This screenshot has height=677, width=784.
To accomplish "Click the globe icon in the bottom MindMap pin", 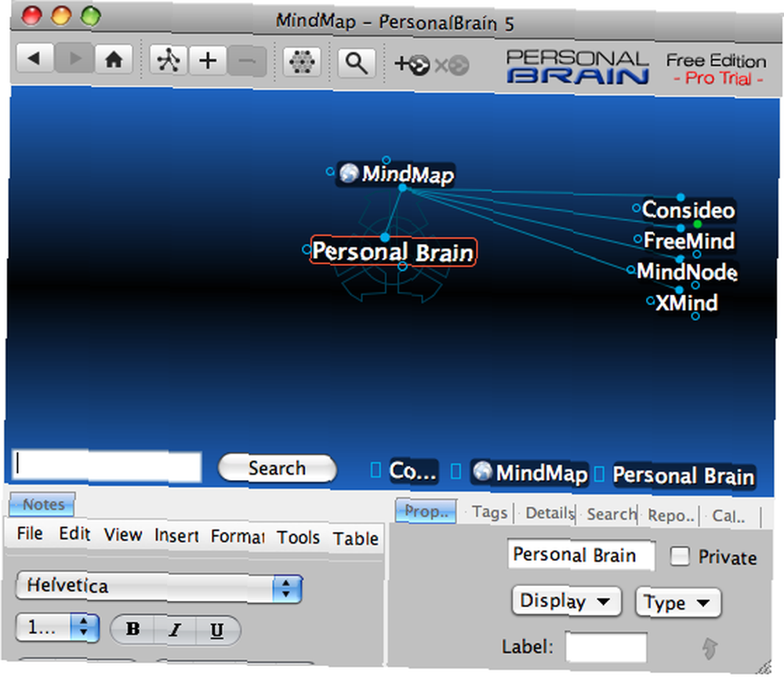I will [x=482, y=471].
